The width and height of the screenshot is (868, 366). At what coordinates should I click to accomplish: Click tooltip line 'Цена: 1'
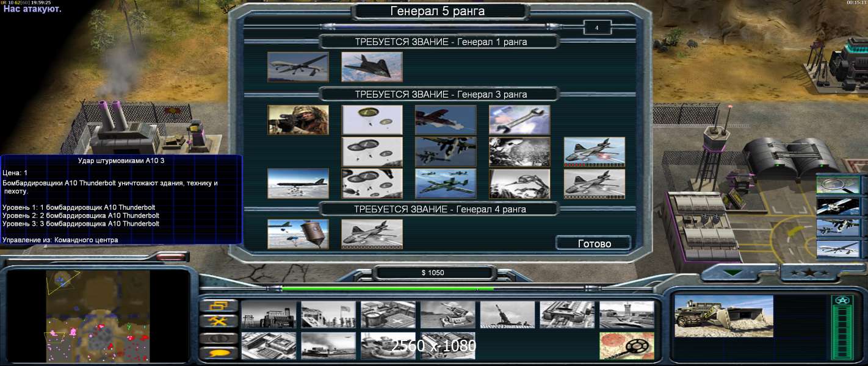click(x=15, y=173)
